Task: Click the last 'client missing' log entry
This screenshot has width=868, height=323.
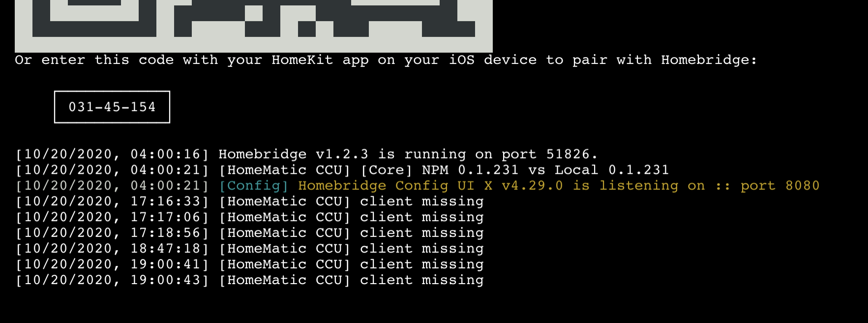Action: (x=421, y=280)
